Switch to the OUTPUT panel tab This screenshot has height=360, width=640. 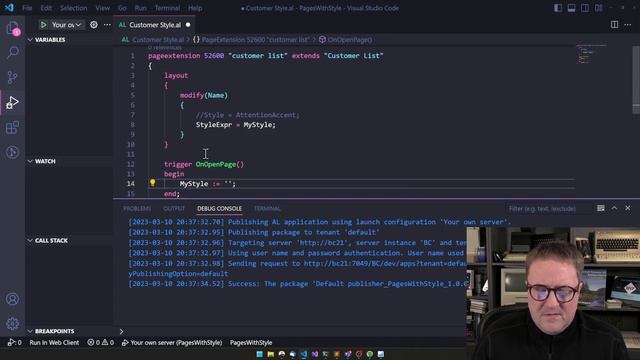(174, 209)
